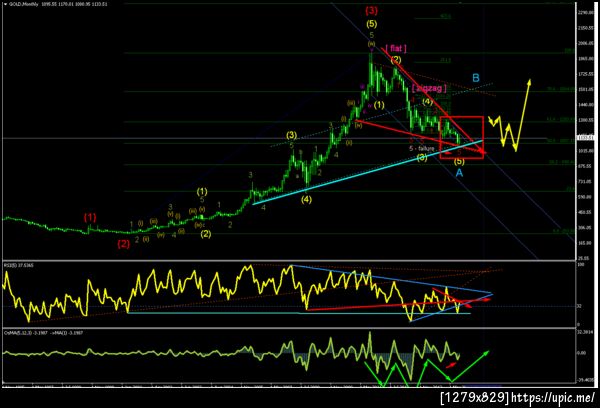Screen dimensions: 600x408
Task: Click the highlighted current price tag on axis
Action: (585, 137)
